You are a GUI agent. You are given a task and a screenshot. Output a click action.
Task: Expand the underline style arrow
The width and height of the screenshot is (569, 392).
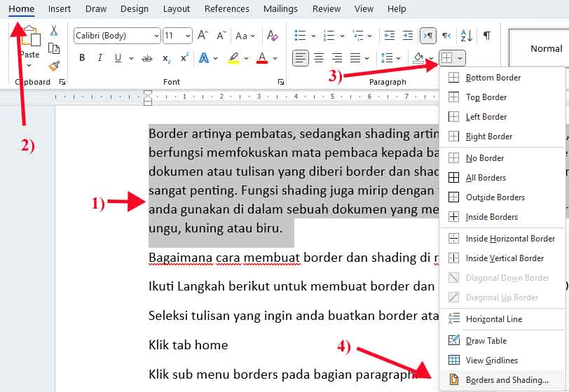point(131,58)
